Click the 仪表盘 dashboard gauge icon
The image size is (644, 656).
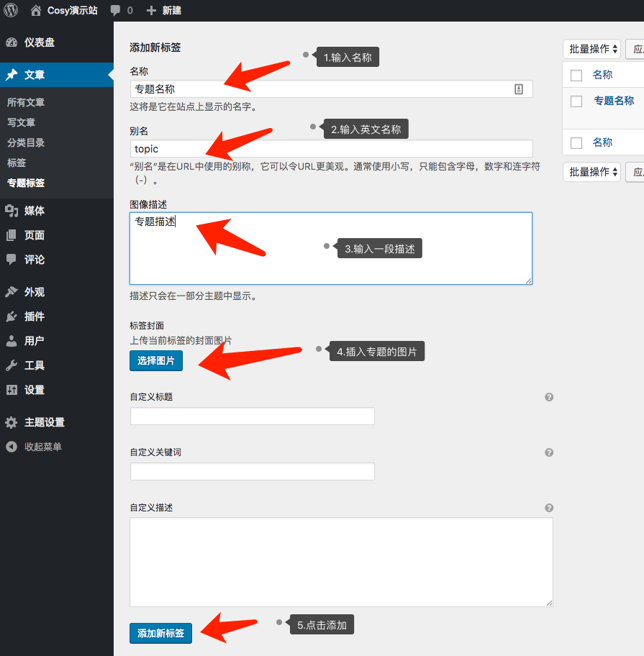(12, 42)
